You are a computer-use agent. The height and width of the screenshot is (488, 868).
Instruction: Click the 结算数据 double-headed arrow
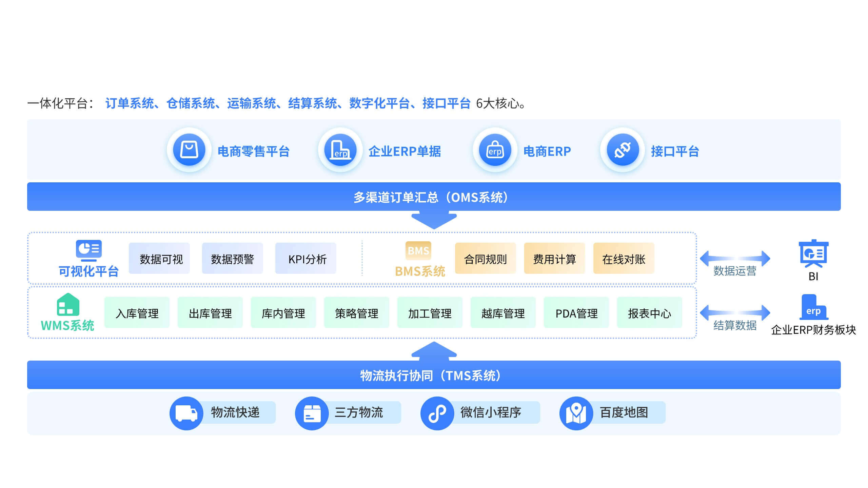pyautogui.click(x=735, y=312)
